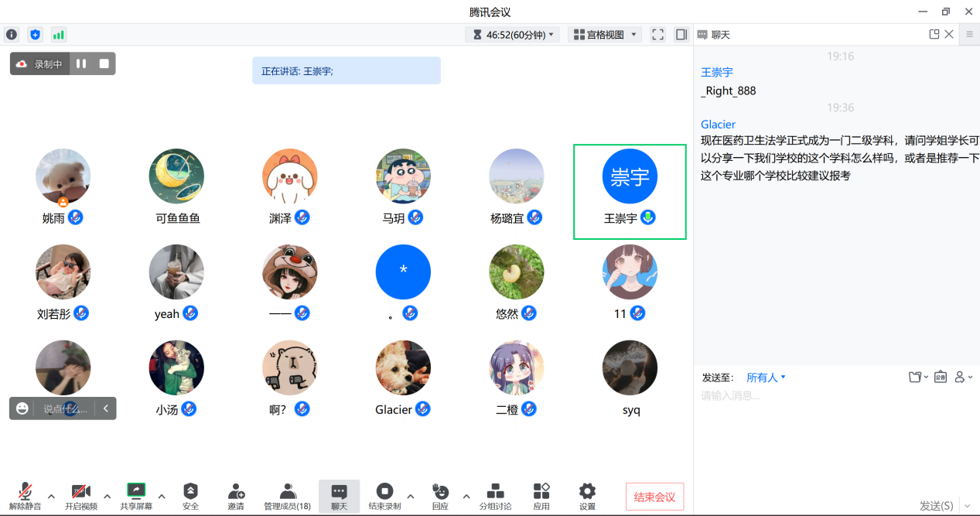The height and width of the screenshot is (516, 980).
Task: Click the blue security shield icon
Action: click(x=35, y=35)
